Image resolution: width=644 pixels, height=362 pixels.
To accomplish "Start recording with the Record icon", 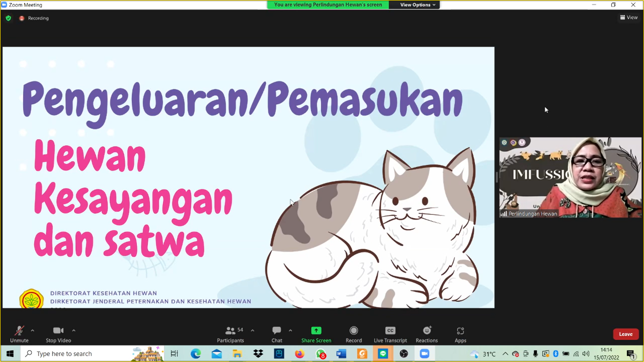I will (354, 331).
